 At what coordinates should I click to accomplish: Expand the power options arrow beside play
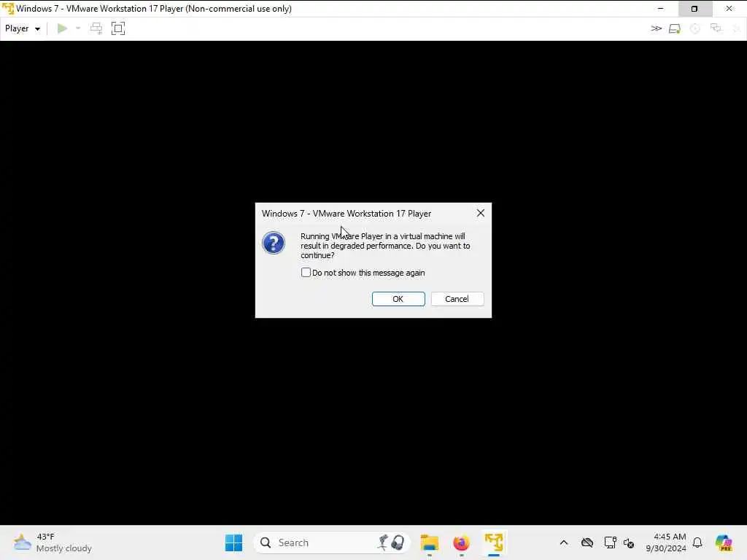[x=78, y=28]
